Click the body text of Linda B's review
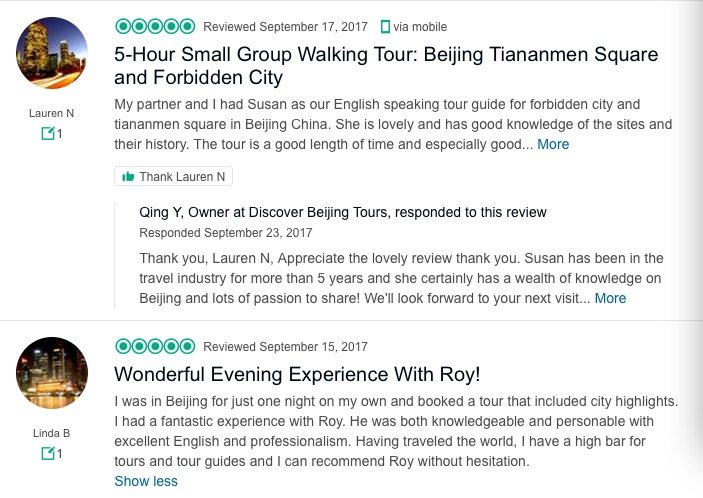This screenshot has width=703, height=498. pos(396,429)
